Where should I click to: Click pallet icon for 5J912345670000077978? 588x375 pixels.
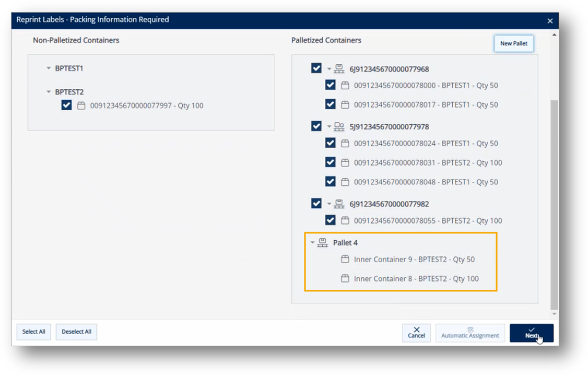pos(339,126)
